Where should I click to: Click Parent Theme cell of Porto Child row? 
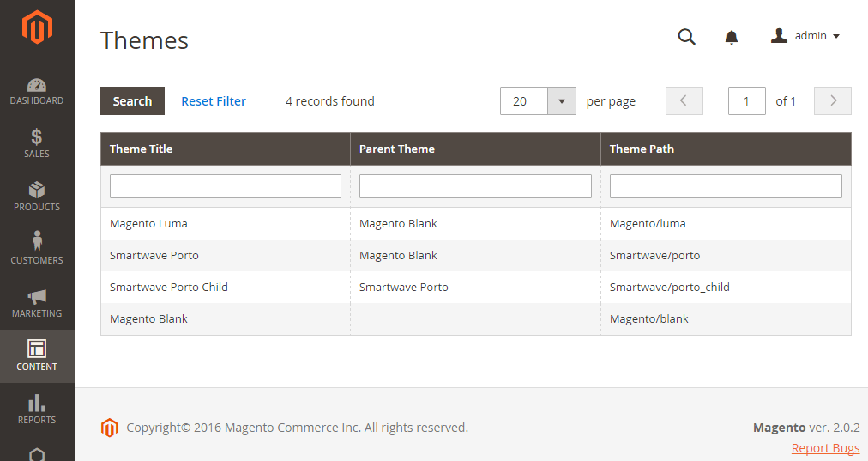[475, 287]
